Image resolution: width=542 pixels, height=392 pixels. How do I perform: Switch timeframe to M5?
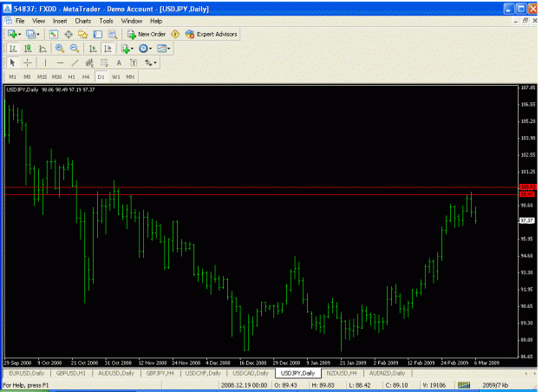(x=27, y=76)
